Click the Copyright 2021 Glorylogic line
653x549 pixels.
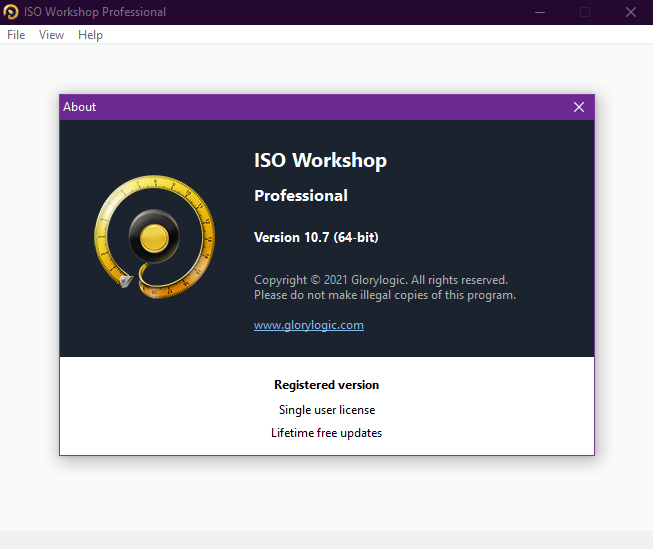[x=381, y=280]
